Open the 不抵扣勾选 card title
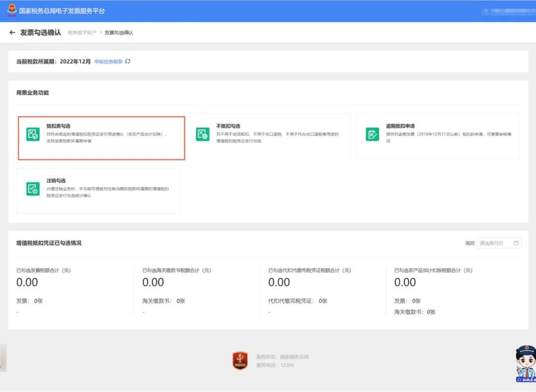The image size is (536, 392). click(228, 127)
